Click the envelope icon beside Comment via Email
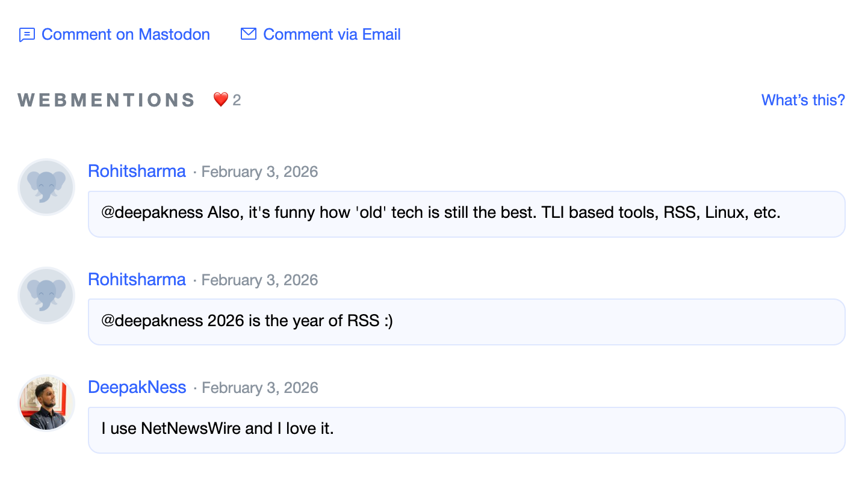This screenshot has height=479, width=868. [x=248, y=34]
